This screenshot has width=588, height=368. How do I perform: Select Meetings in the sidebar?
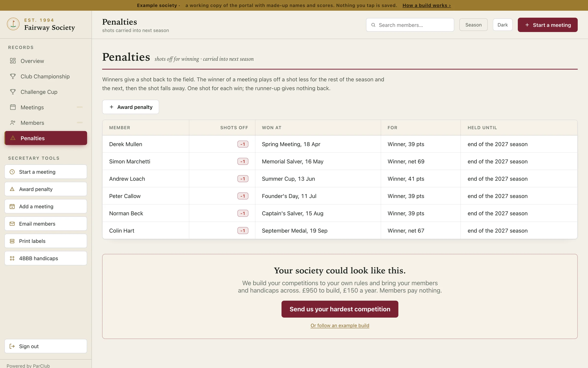pyautogui.click(x=46, y=107)
